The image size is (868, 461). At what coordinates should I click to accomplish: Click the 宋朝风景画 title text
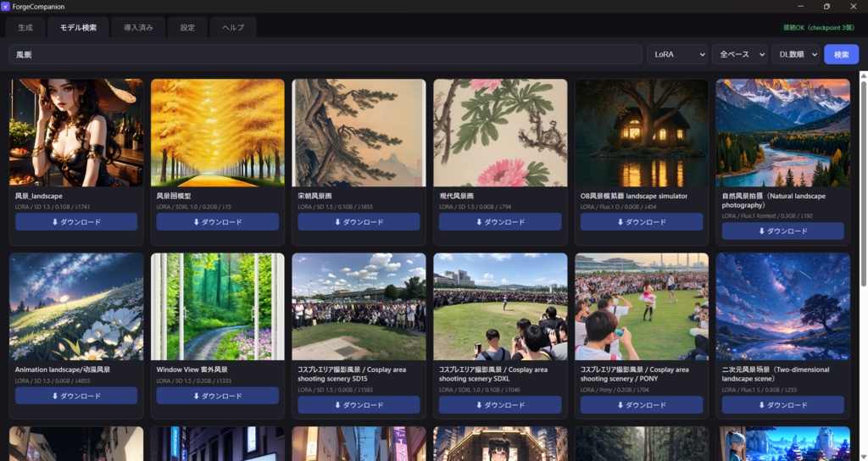(x=315, y=196)
